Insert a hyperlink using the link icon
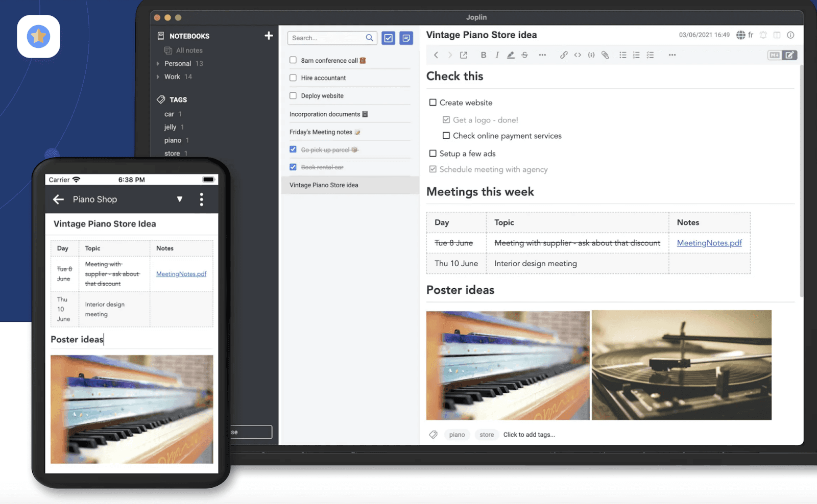 (x=564, y=55)
